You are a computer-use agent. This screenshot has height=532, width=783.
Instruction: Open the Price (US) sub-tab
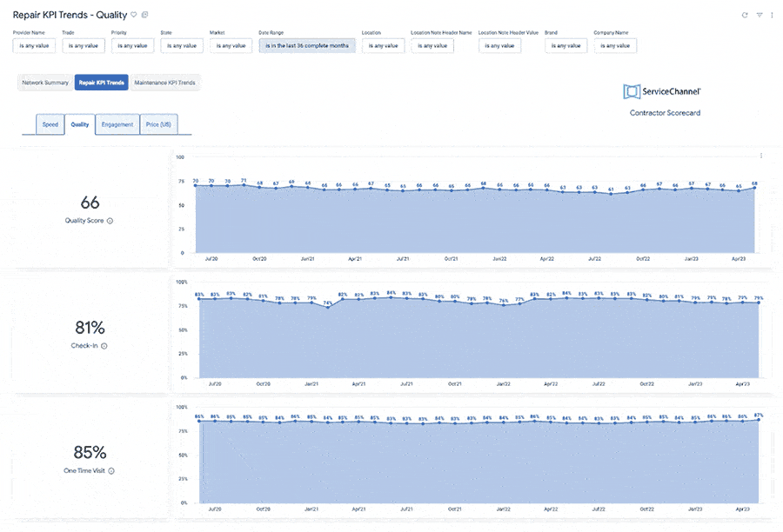158,124
